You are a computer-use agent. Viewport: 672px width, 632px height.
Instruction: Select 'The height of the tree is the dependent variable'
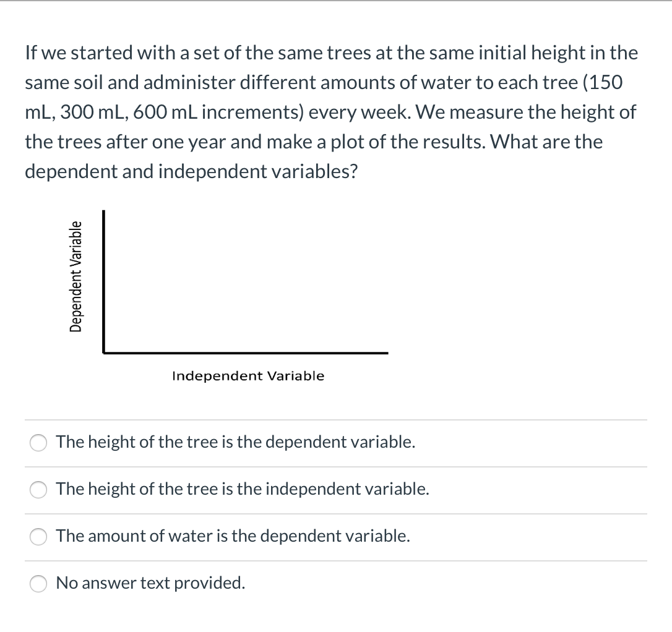click(x=235, y=442)
